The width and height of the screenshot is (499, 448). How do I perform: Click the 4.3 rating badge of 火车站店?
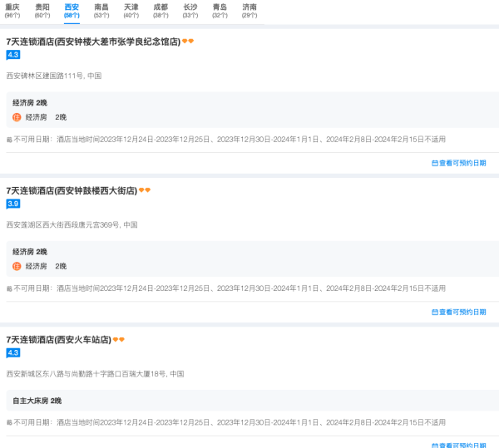[13, 353]
